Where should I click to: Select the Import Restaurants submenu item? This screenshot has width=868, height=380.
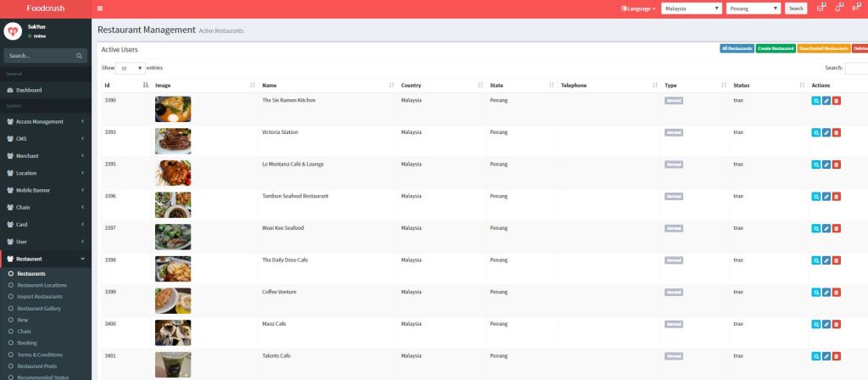pyautogui.click(x=40, y=297)
